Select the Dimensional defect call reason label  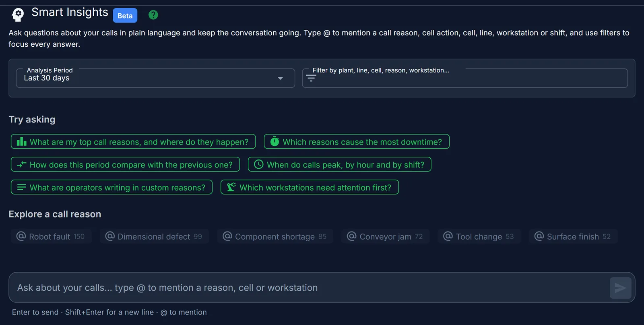click(x=154, y=237)
